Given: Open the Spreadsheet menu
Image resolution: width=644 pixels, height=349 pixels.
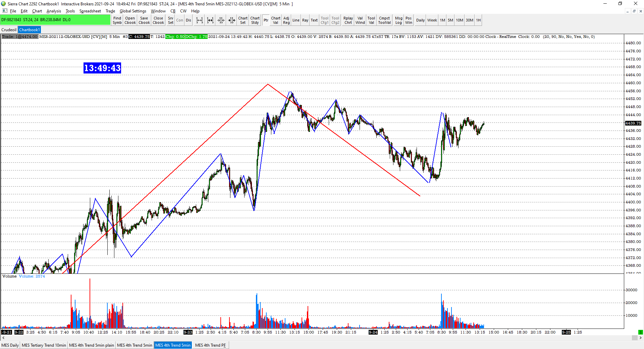Looking at the screenshot, I should [x=90, y=11].
